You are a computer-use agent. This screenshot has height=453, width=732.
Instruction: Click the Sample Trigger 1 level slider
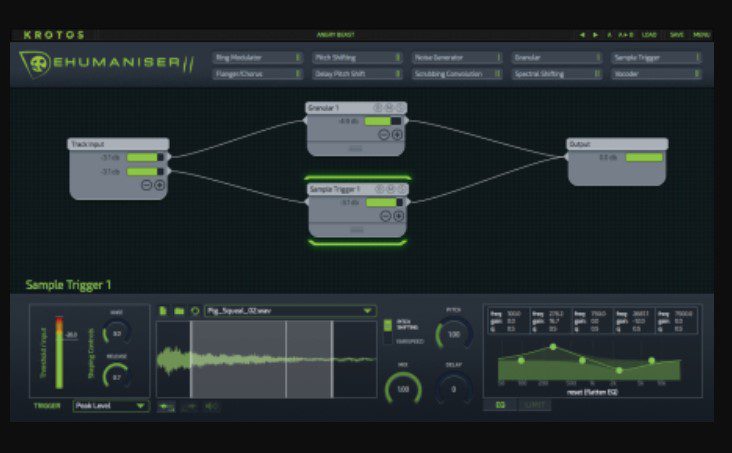(384, 203)
